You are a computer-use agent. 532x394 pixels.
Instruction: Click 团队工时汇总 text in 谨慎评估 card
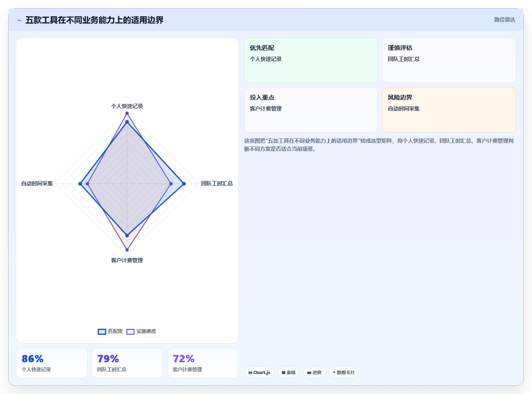tap(404, 59)
